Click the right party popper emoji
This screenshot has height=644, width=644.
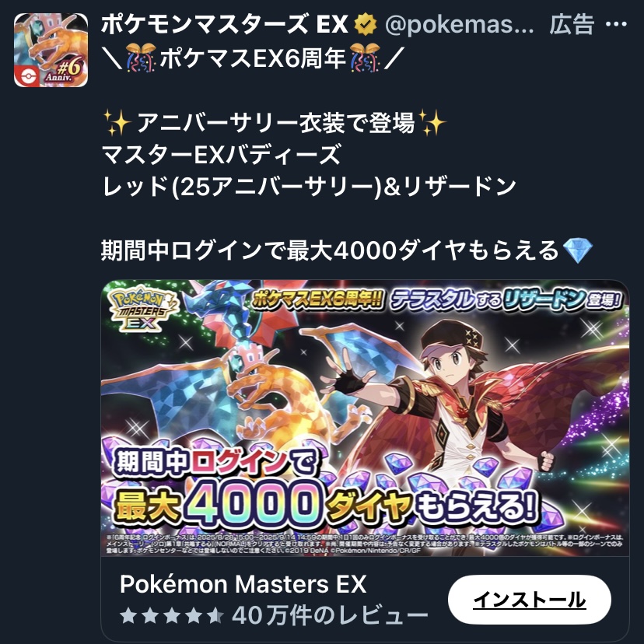click(365, 58)
